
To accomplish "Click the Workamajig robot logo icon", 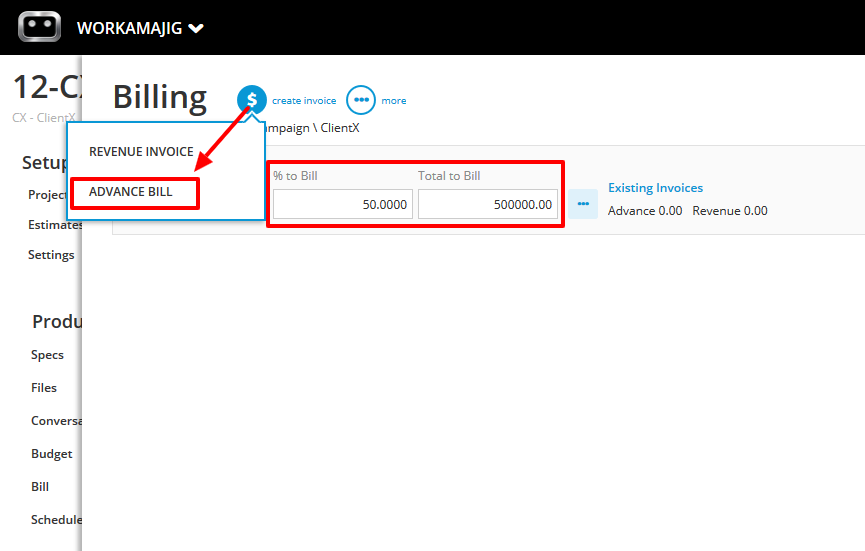I will pyautogui.click(x=39, y=26).
